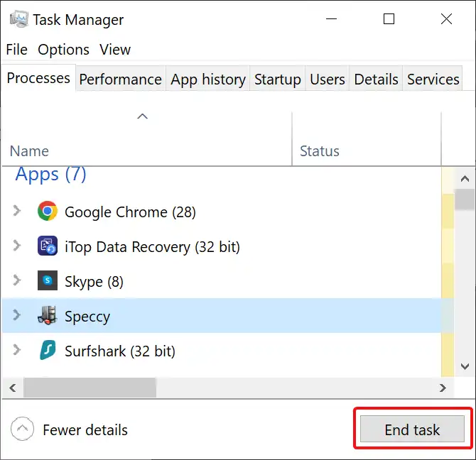Viewport: 476px width, 460px height.
Task: Click the Google Chrome app icon
Action: [48, 211]
